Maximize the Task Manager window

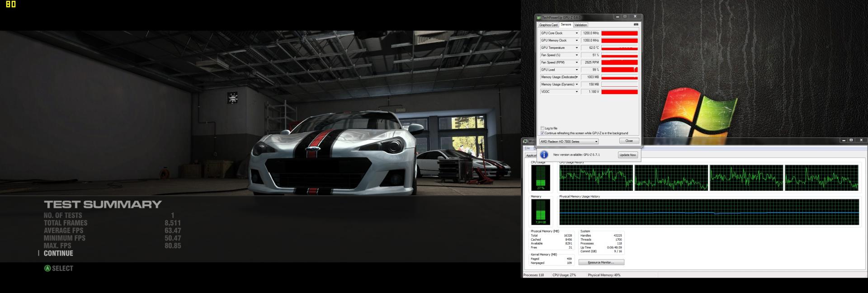tap(851, 141)
